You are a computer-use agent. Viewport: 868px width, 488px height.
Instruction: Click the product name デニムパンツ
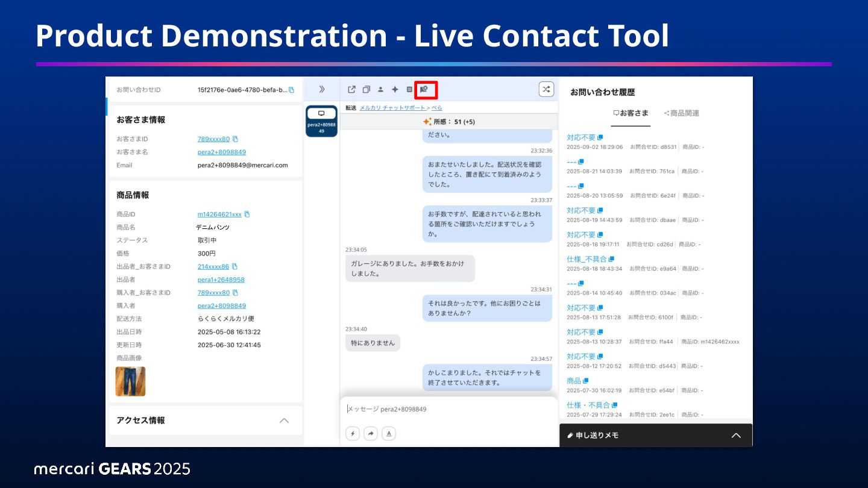click(x=213, y=227)
